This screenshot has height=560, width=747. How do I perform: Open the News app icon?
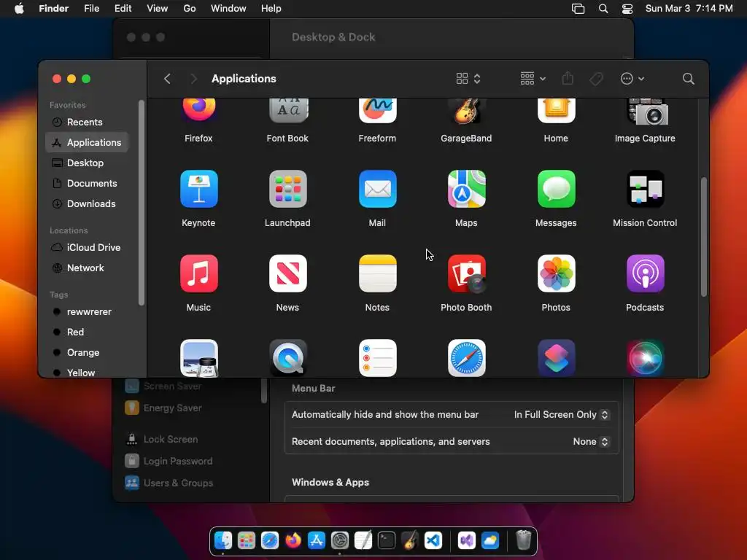(x=287, y=273)
